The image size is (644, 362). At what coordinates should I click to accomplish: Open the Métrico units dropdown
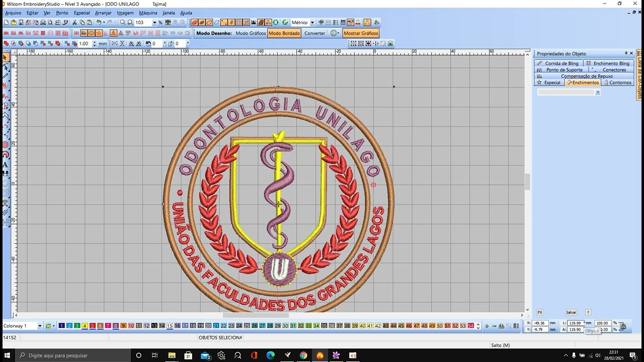pos(312,23)
